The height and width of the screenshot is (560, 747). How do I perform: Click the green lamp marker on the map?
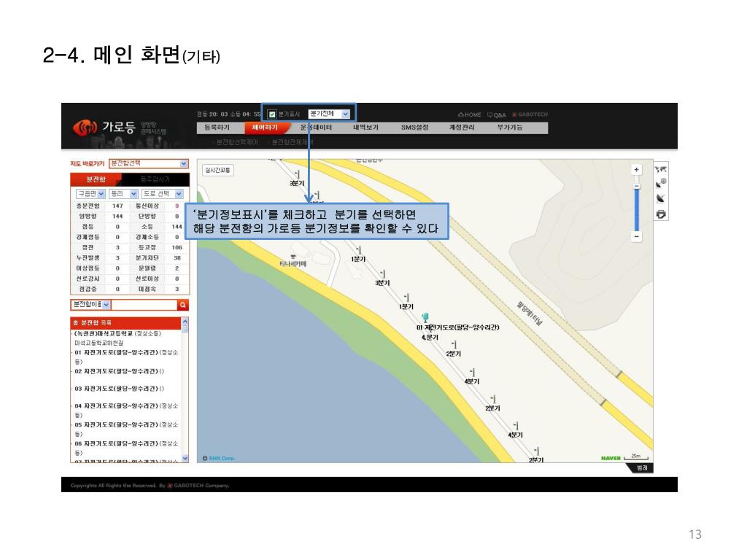click(x=425, y=317)
